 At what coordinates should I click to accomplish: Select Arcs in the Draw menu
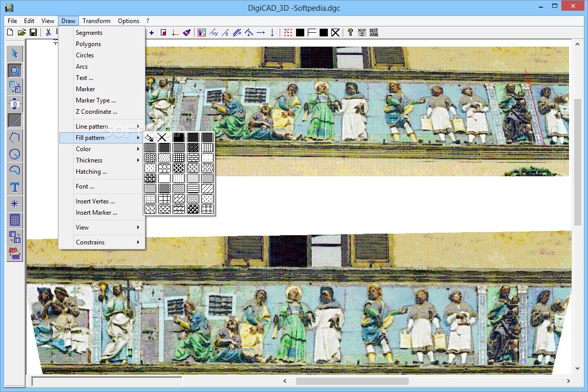tap(102, 67)
